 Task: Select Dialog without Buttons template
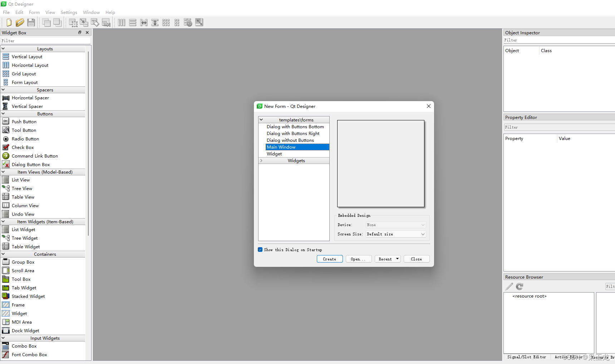(x=290, y=140)
